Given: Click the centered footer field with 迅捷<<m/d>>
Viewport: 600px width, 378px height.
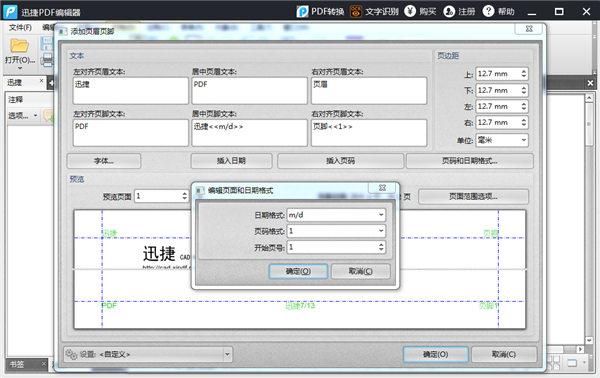Looking at the screenshot, I should 249,133.
